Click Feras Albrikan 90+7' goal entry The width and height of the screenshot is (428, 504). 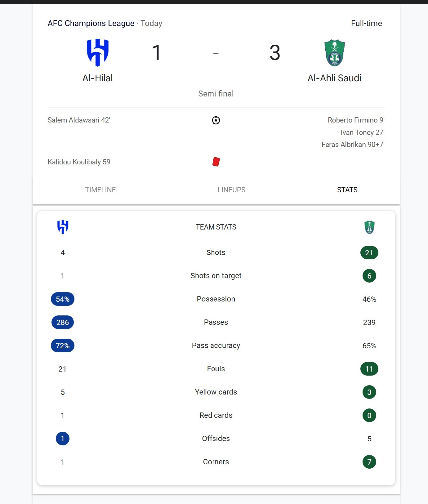click(x=353, y=145)
